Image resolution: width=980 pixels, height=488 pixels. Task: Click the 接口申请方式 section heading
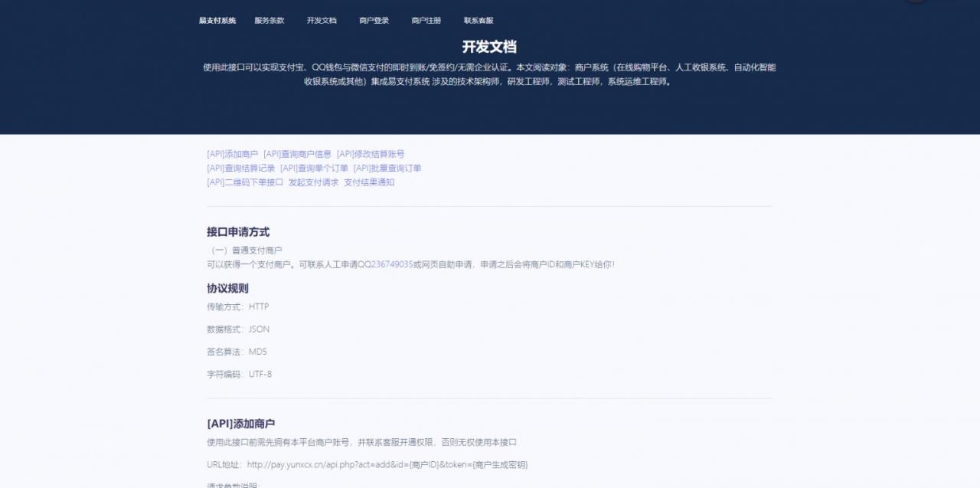pos(238,232)
